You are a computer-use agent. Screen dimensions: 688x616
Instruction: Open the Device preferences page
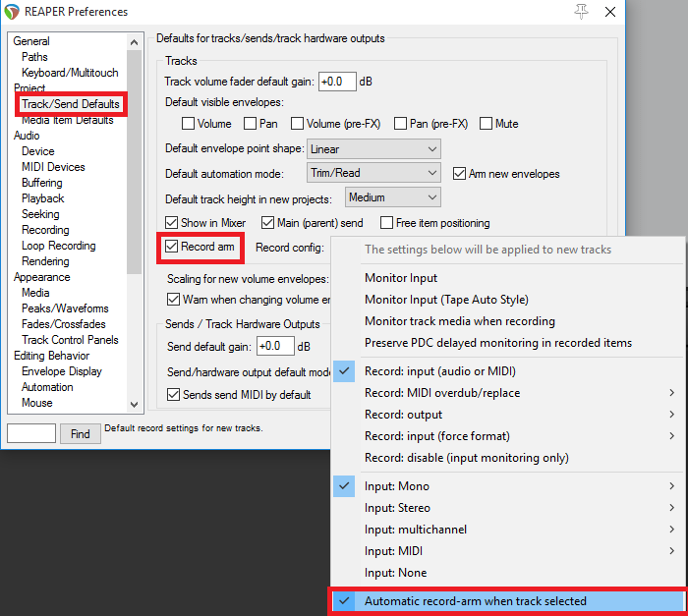click(38, 151)
